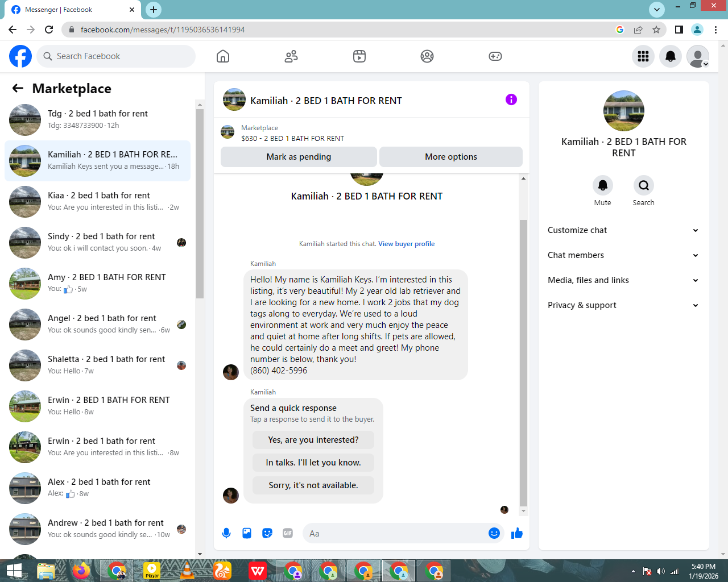Click the Mark as pending button
The height and width of the screenshot is (582, 728).
299,157
